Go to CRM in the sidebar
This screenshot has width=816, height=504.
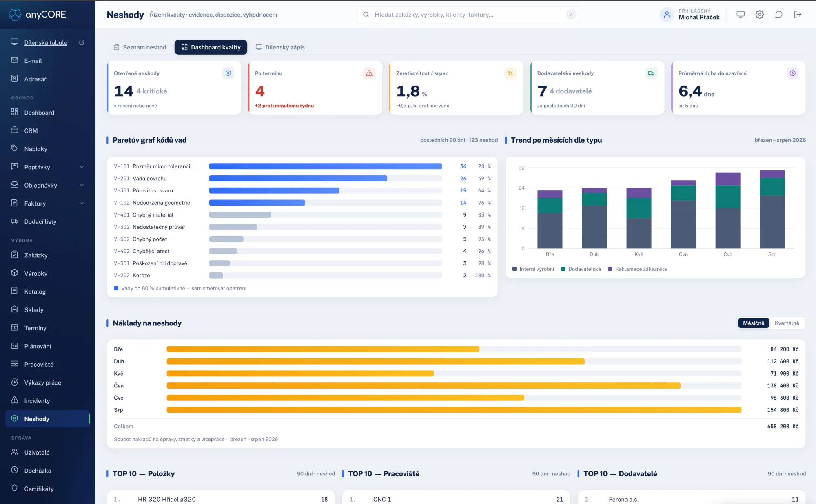(x=48, y=130)
